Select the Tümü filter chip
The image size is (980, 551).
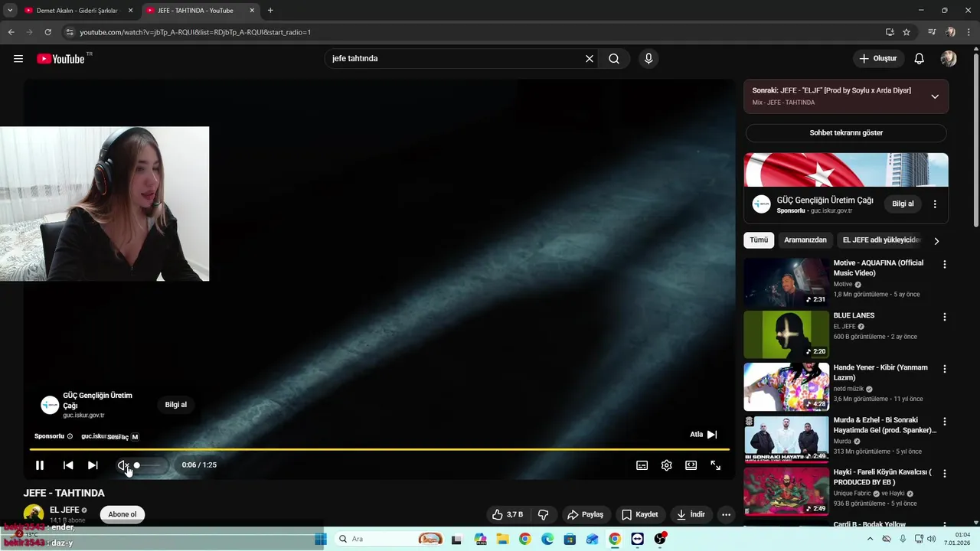[759, 240]
